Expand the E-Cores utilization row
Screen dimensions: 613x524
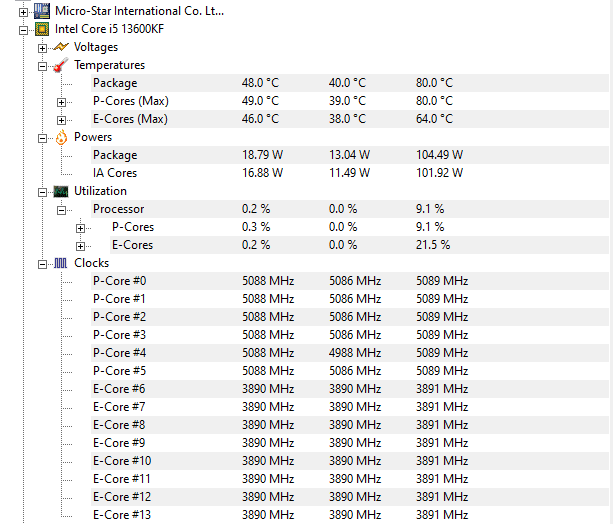[81, 246]
